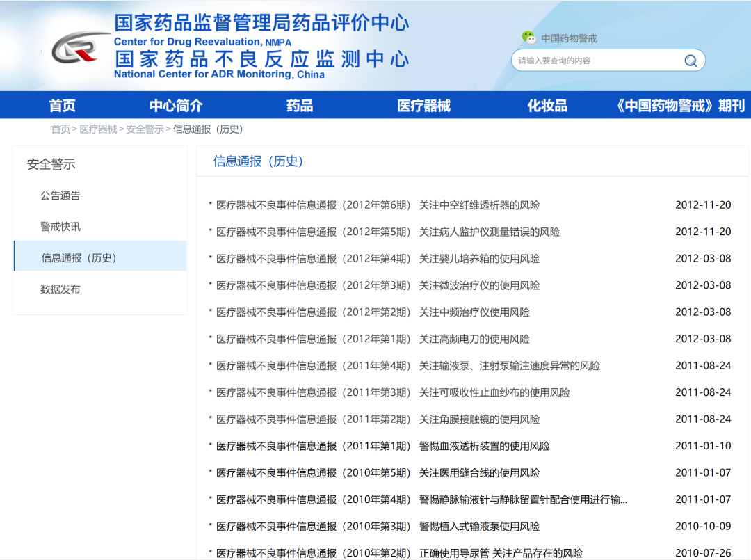Click date 2012-11-20 of the 2012年第6期 row

(703, 205)
